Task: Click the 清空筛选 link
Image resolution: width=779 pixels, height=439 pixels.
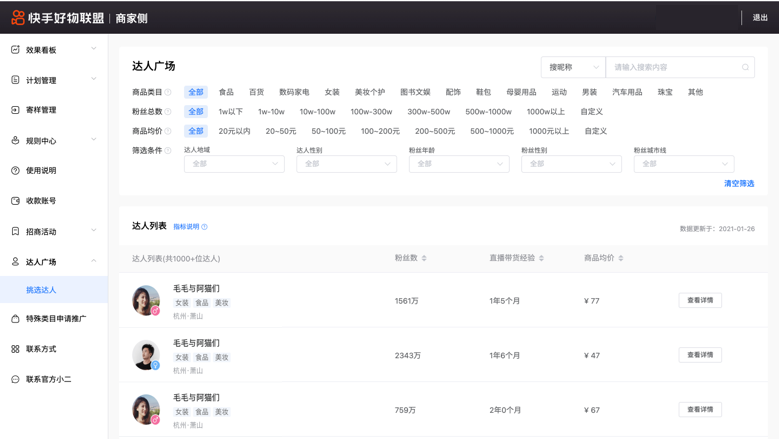Action: (739, 184)
